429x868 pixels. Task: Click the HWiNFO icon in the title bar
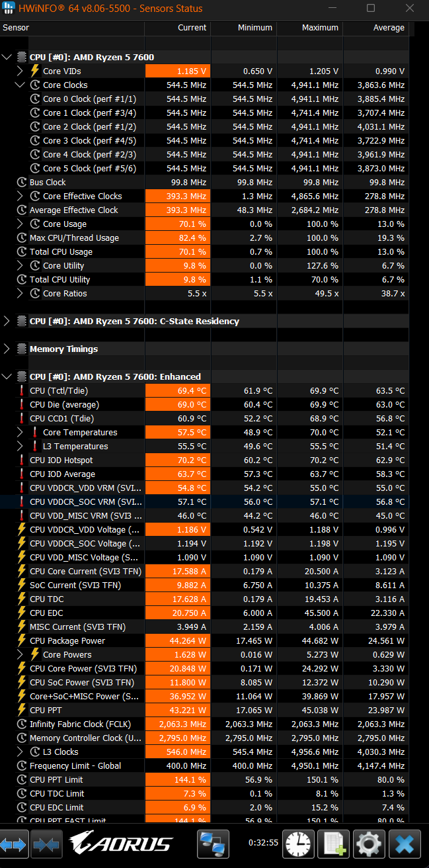[9, 9]
